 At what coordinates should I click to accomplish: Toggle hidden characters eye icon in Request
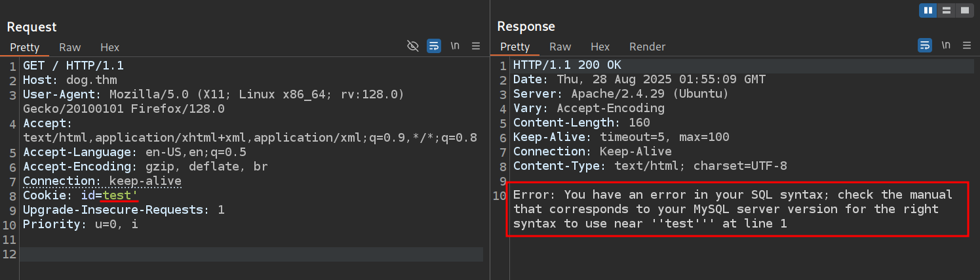(x=413, y=46)
